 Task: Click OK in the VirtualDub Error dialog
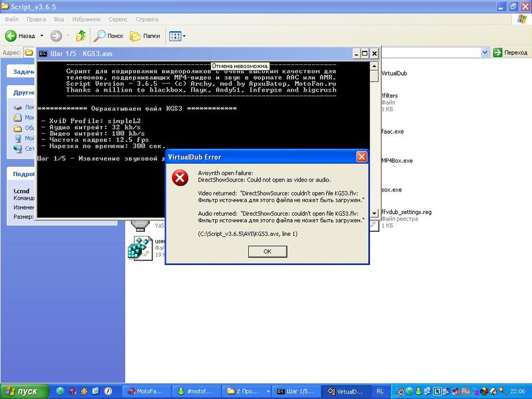[x=267, y=251]
